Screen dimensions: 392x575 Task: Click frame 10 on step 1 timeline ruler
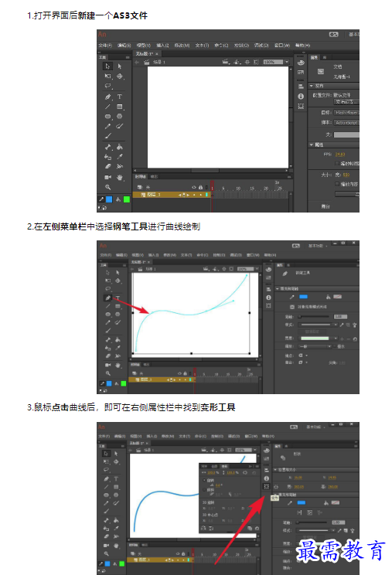coord(238,188)
